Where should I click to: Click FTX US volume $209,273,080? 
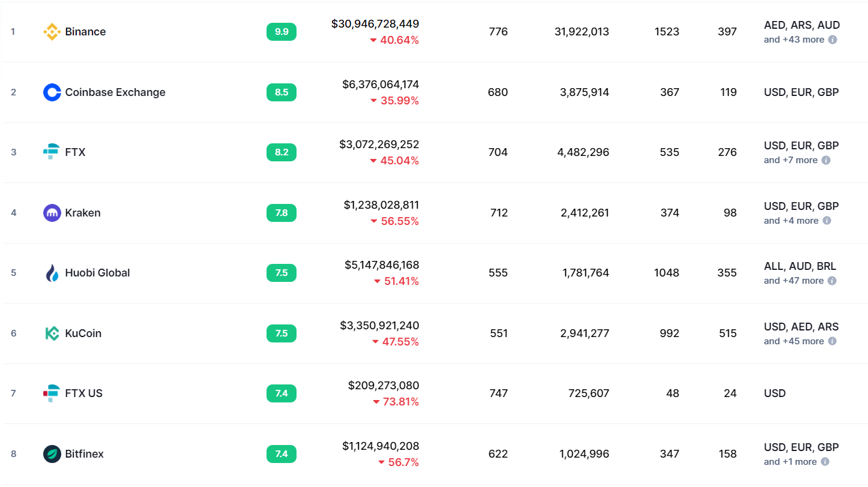pyautogui.click(x=384, y=386)
